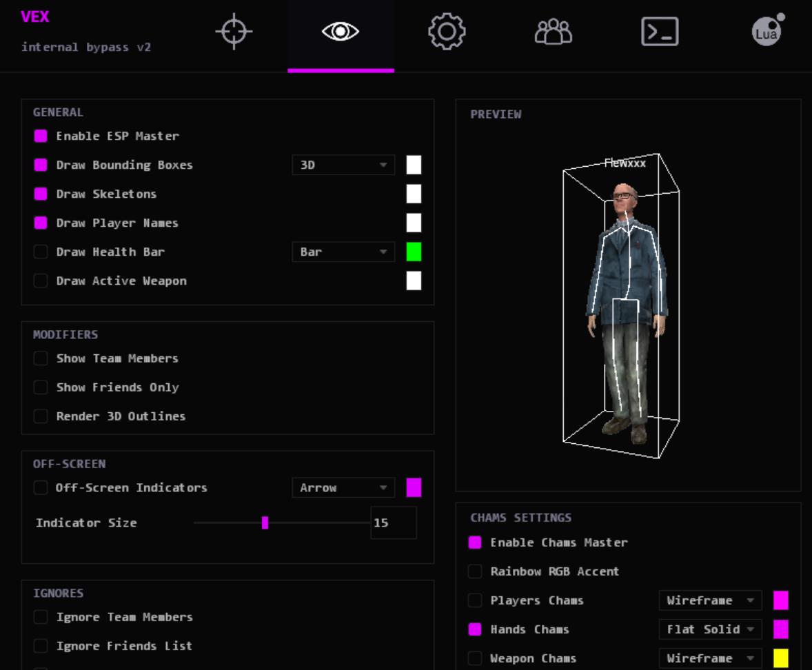
Task: Open the aimbot crosshair tab
Action: (x=234, y=32)
